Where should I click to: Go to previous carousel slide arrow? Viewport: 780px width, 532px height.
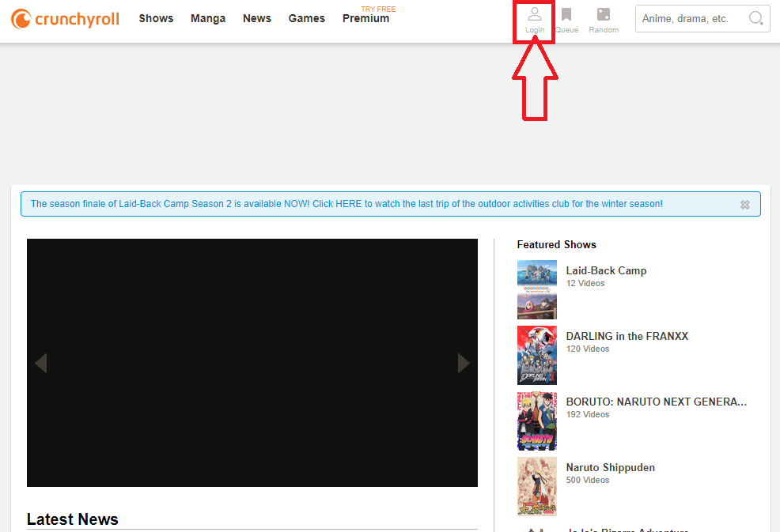(x=41, y=363)
